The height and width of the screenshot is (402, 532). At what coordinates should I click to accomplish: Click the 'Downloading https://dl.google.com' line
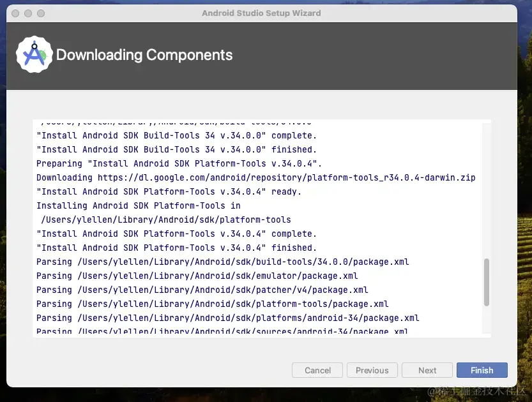point(256,177)
